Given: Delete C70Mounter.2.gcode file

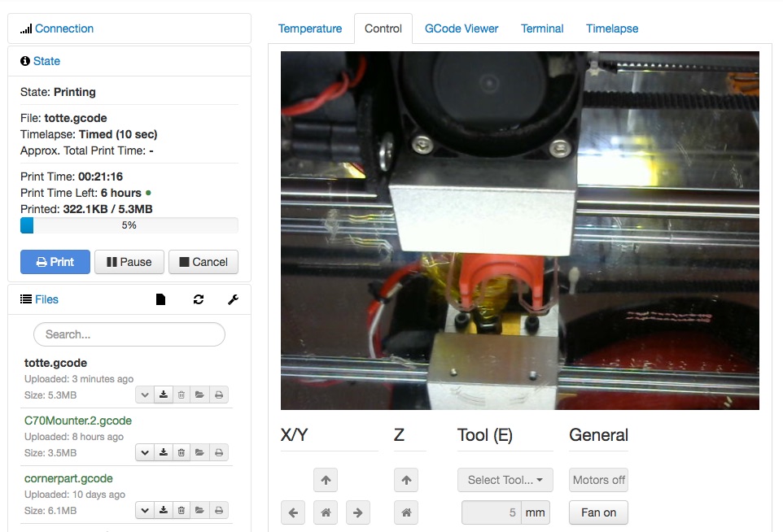Looking at the screenshot, I should pyautogui.click(x=182, y=452).
